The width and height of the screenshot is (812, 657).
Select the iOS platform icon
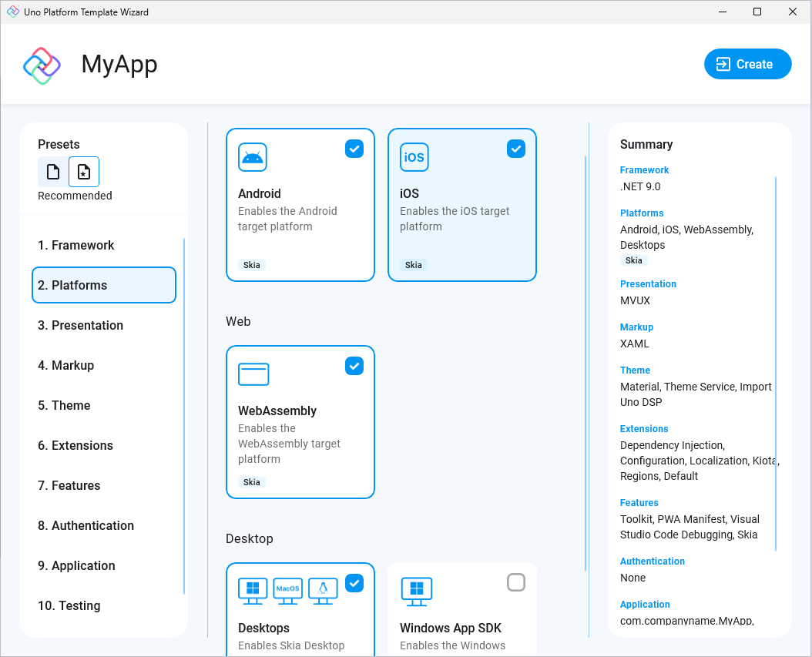point(414,156)
